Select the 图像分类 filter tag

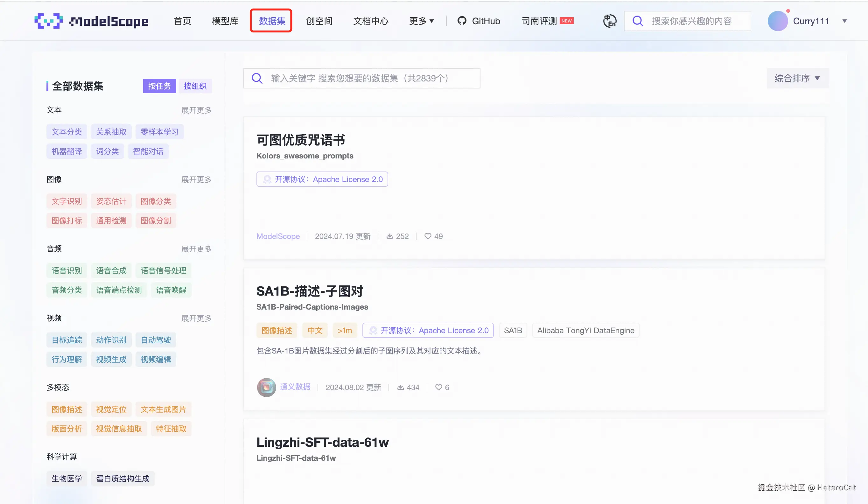click(156, 201)
